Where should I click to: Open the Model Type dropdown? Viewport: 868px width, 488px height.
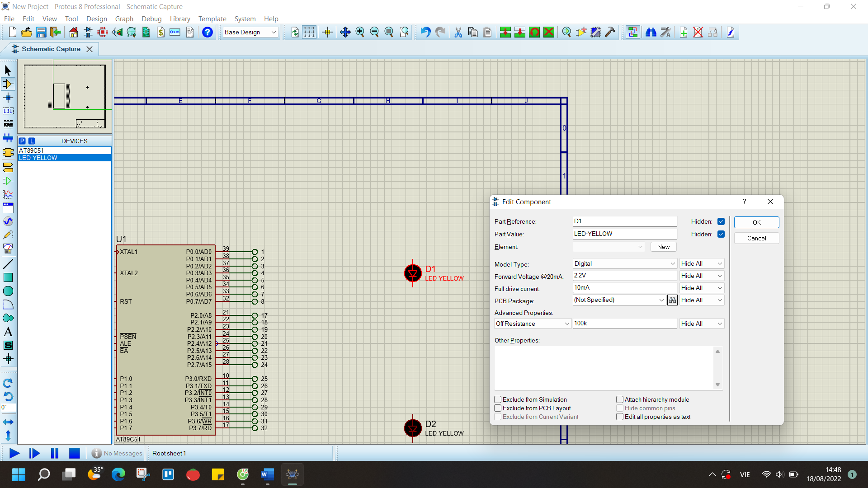(x=625, y=263)
